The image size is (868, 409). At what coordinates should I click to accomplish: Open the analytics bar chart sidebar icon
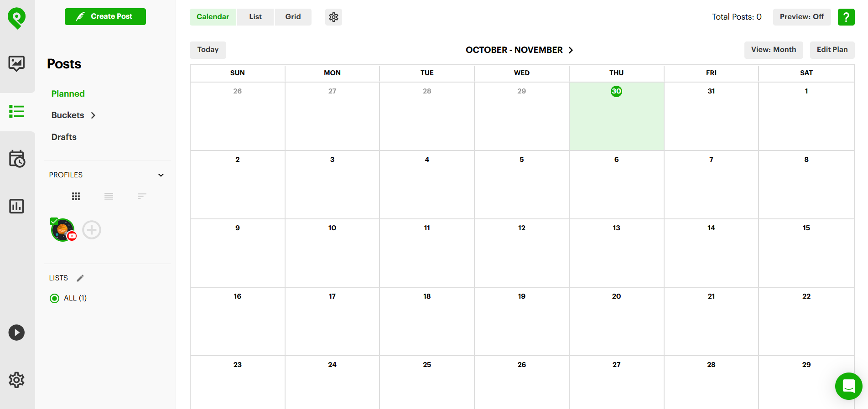[x=16, y=206]
